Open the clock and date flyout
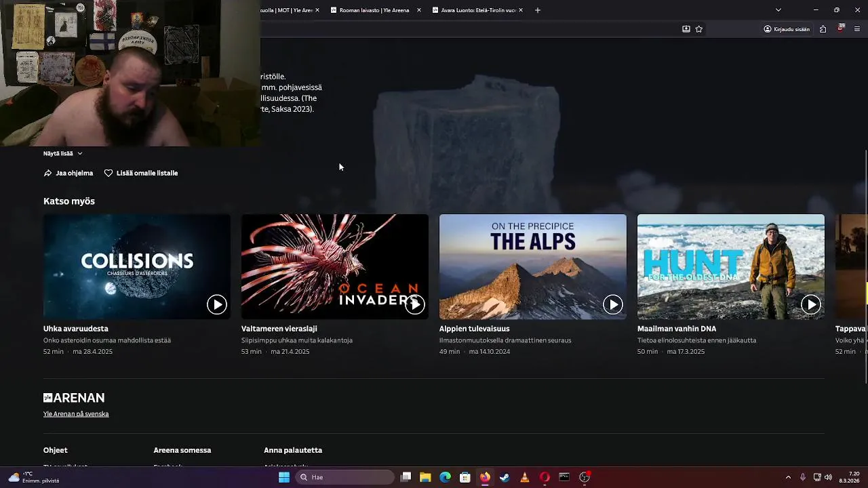The width and height of the screenshot is (868, 488). 850,477
